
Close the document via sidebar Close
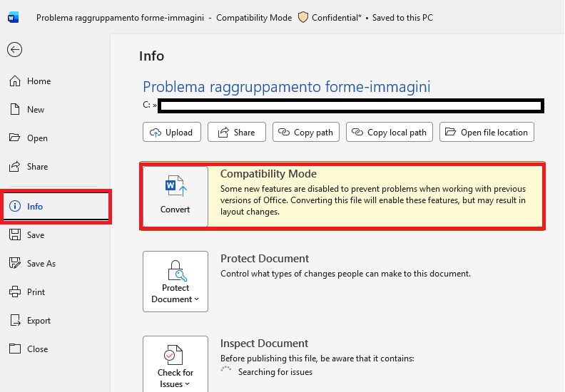coord(29,349)
